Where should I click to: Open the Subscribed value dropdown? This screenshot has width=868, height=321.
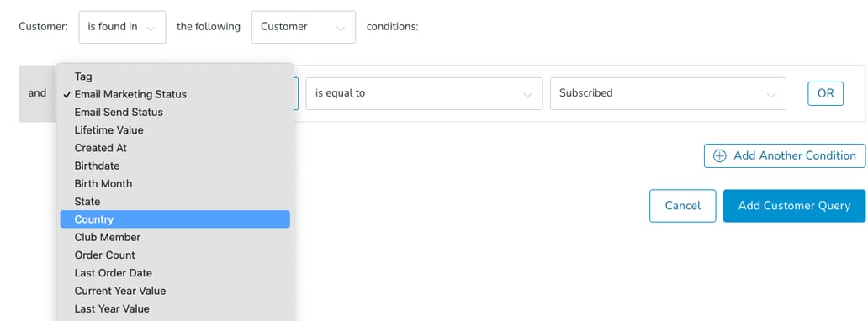[668, 93]
